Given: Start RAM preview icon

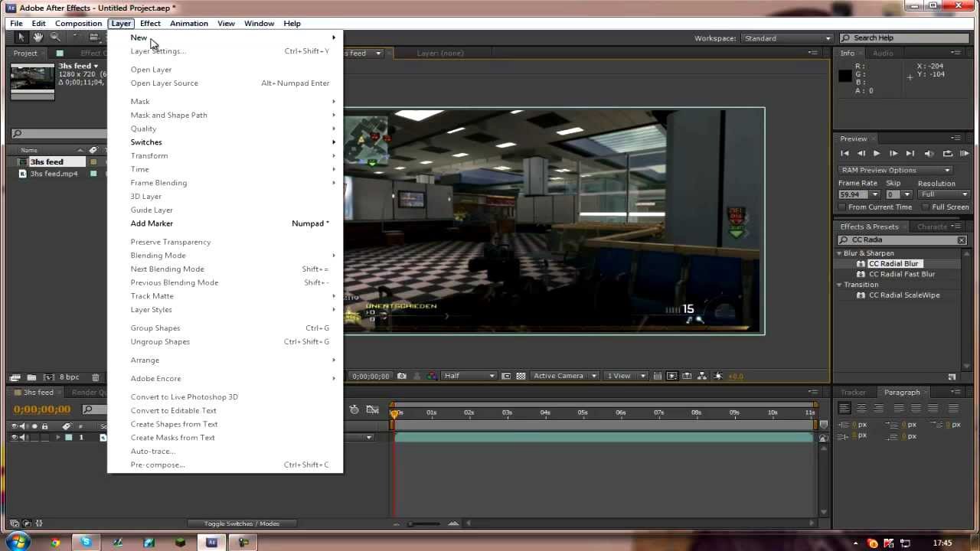Looking at the screenshot, I should tap(965, 153).
